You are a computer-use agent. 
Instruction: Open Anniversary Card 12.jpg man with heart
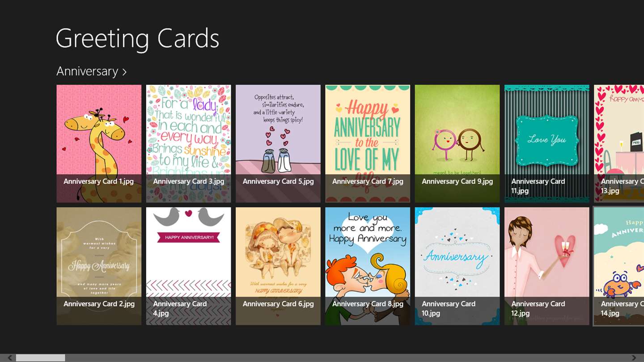(x=547, y=266)
